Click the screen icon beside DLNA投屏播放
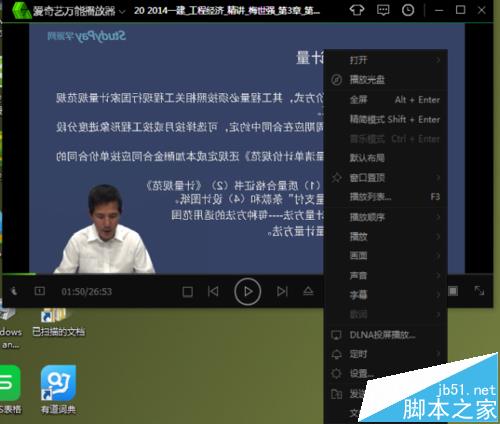 336,335
